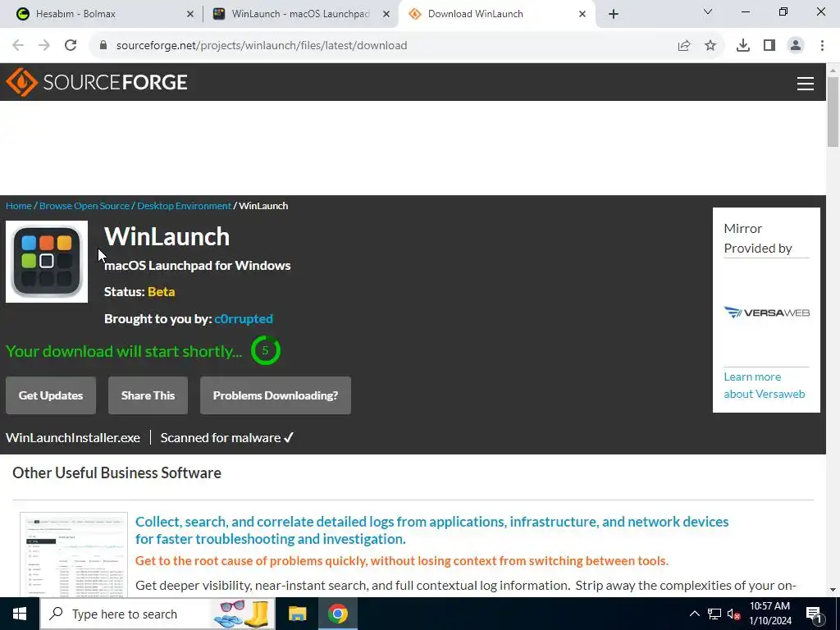Click the Beta status label
Screen dimensions: 840x630
tap(162, 291)
